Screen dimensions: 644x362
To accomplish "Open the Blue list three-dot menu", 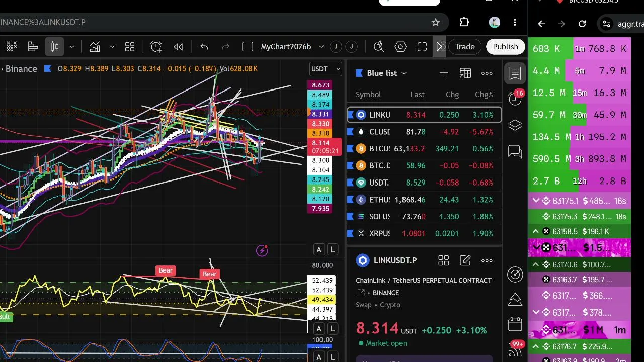I will click(487, 73).
